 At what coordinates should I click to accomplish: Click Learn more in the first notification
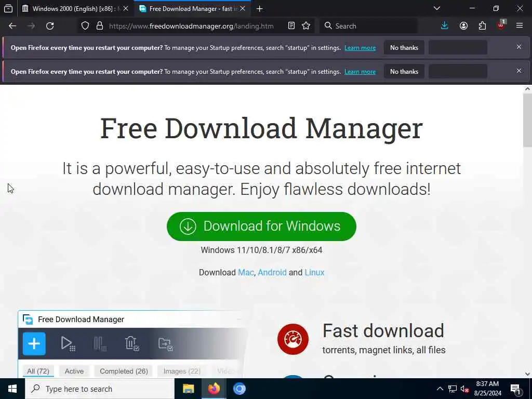click(x=360, y=48)
